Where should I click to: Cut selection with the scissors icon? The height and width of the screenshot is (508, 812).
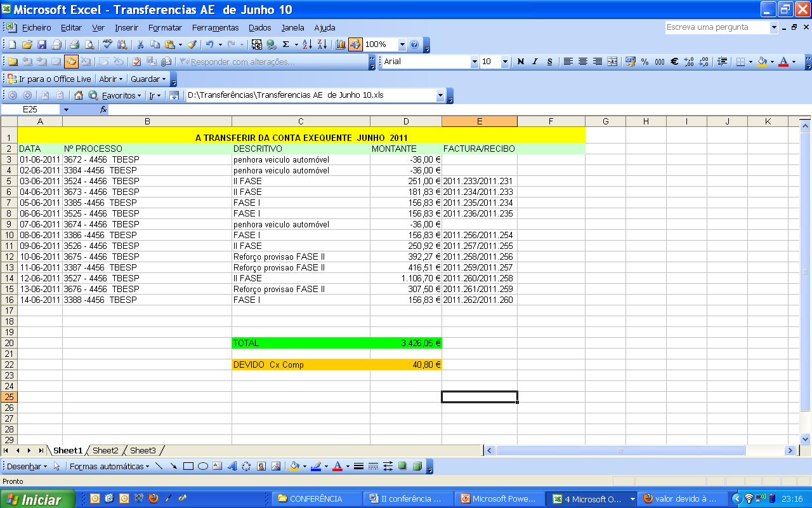140,44
